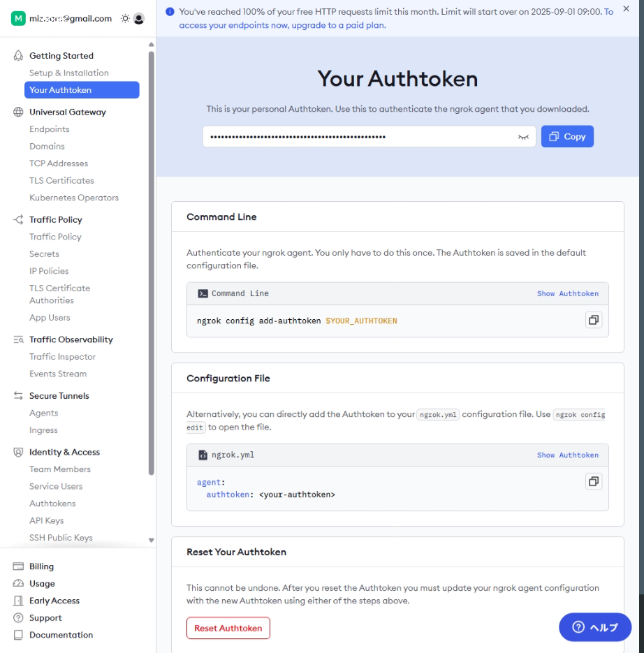The image size is (644, 653).
Task: Click the Early Access megaphone icon
Action: [x=19, y=601]
